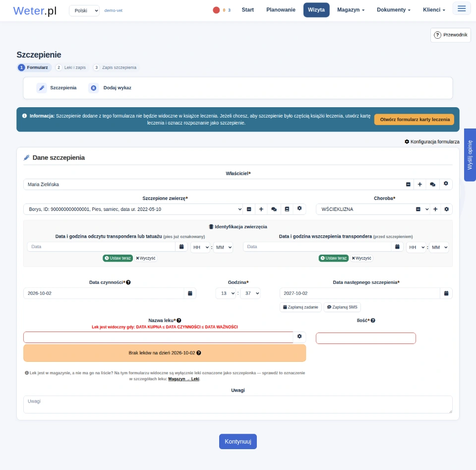Expand the Magazyn menu in the navbar
The height and width of the screenshot is (470, 476).
click(351, 10)
